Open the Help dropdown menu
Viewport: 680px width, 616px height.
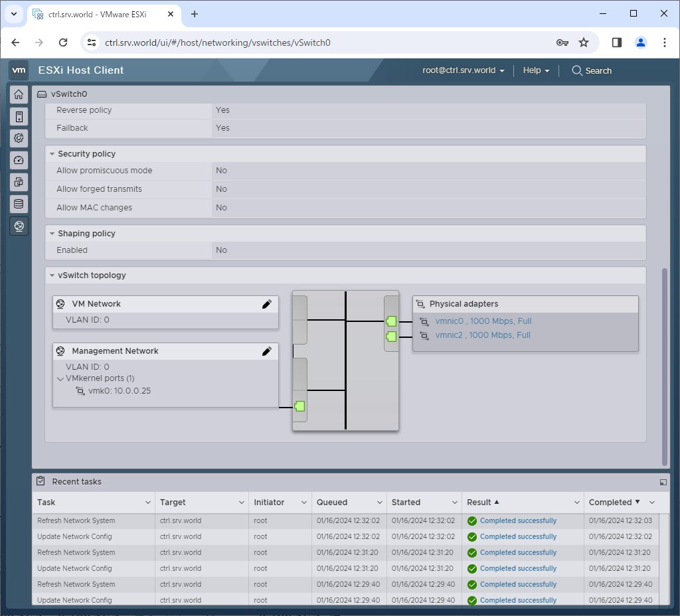[536, 70]
